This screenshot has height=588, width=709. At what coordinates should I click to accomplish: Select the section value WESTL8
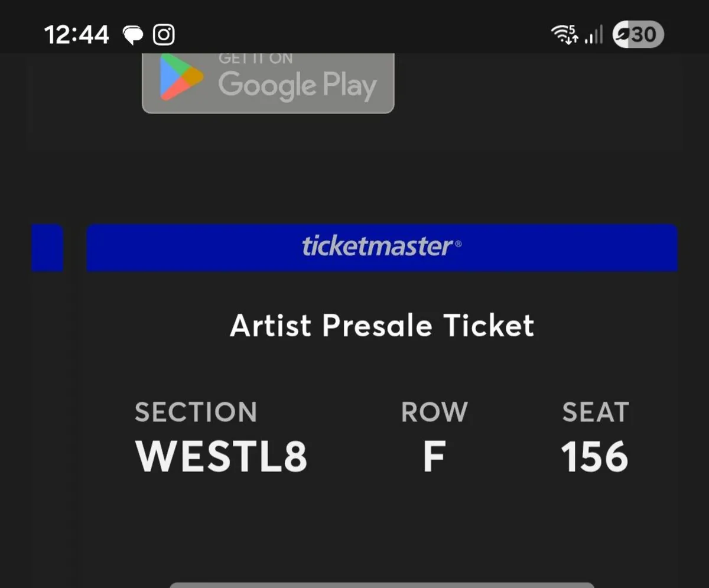pos(221,457)
